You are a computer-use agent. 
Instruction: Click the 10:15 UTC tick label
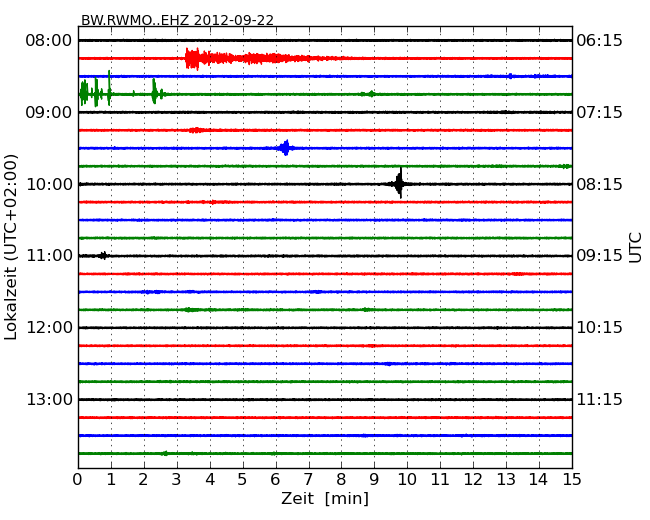tap(599, 328)
